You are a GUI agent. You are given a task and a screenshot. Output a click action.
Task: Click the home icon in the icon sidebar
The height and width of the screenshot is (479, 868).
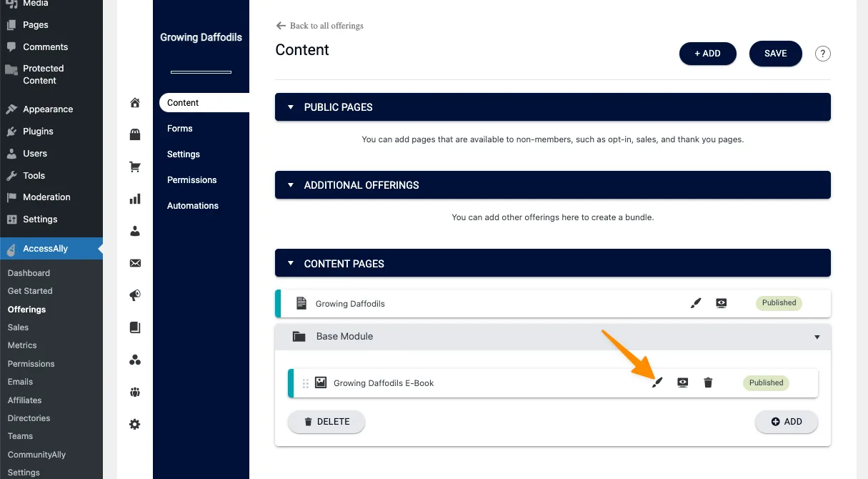[135, 103]
